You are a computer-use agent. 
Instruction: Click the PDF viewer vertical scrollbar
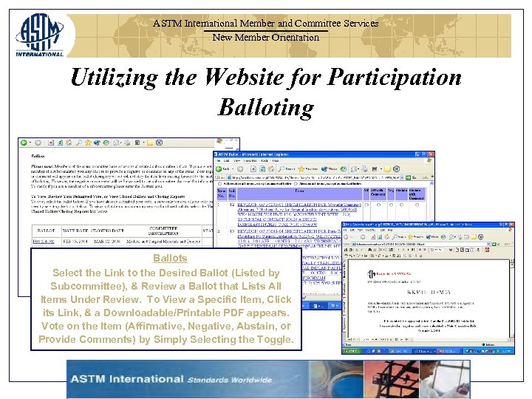(x=511, y=299)
